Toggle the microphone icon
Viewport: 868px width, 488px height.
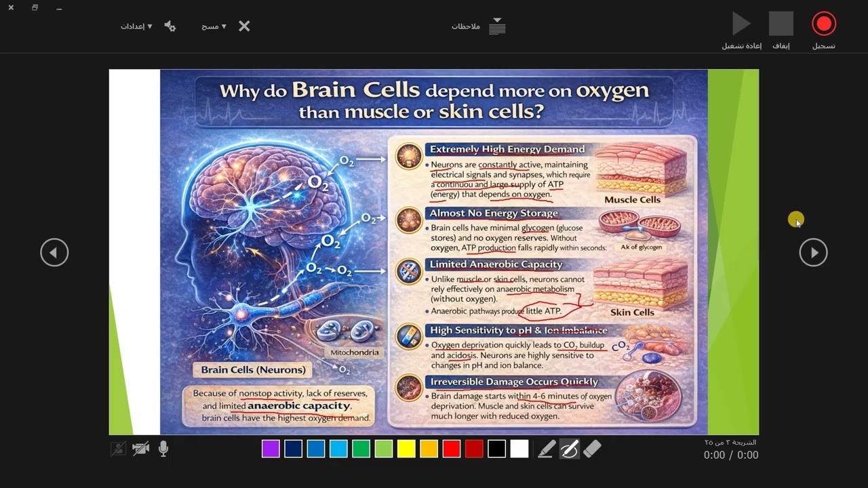(163, 449)
